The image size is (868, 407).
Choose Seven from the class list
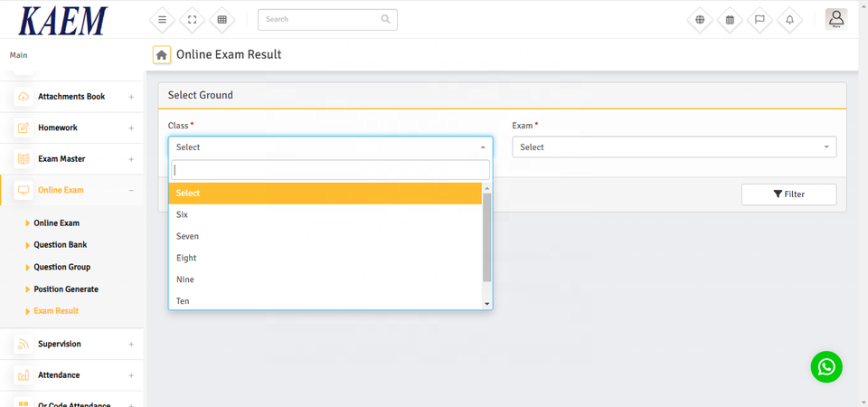[x=188, y=236]
